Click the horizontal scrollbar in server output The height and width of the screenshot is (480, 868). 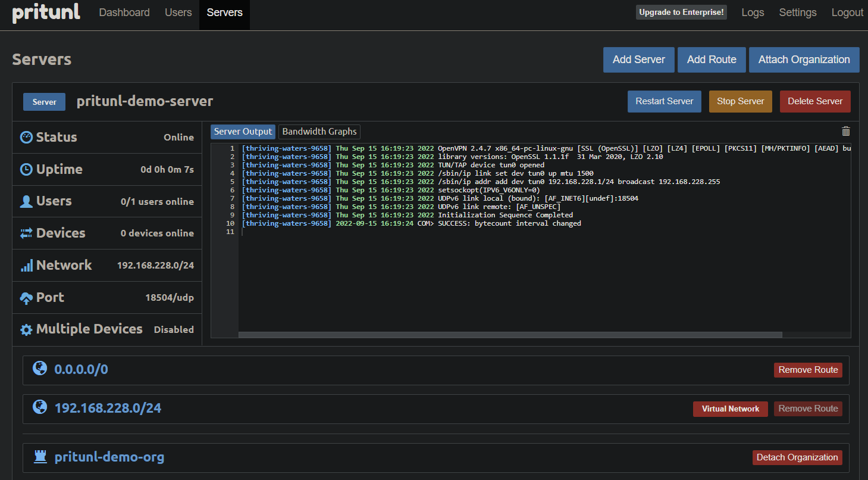pyautogui.click(x=510, y=335)
